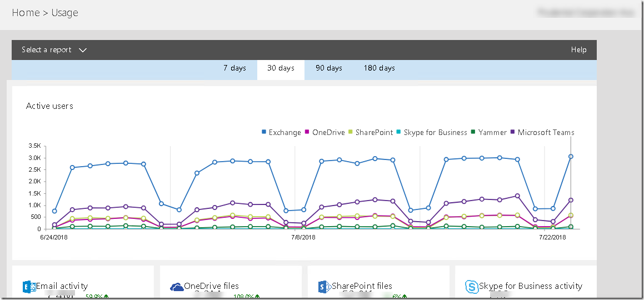Go to Home in the breadcrumb
The width and height of the screenshot is (644, 300).
(x=26, y=13)
